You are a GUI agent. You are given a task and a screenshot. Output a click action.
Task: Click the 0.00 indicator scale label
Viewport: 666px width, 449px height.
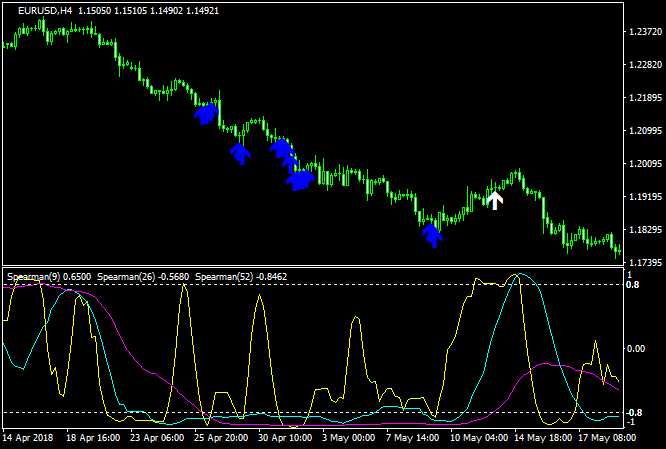(636, 349)
